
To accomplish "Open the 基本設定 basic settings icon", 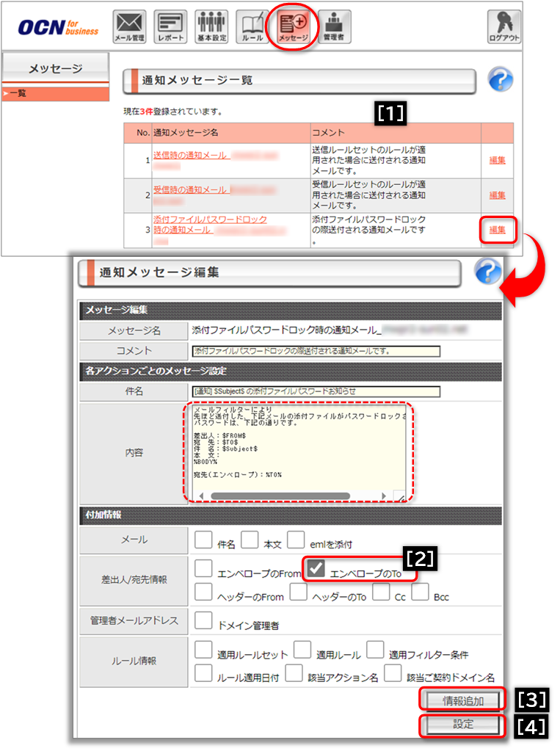I will (211, 26).
